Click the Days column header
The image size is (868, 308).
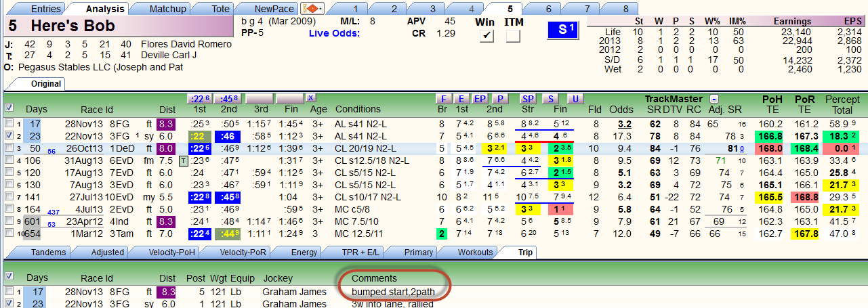point(37,108)
